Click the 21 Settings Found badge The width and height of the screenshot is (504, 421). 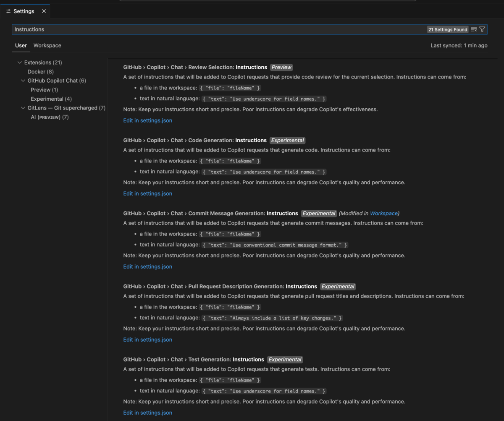click(448, 29)
